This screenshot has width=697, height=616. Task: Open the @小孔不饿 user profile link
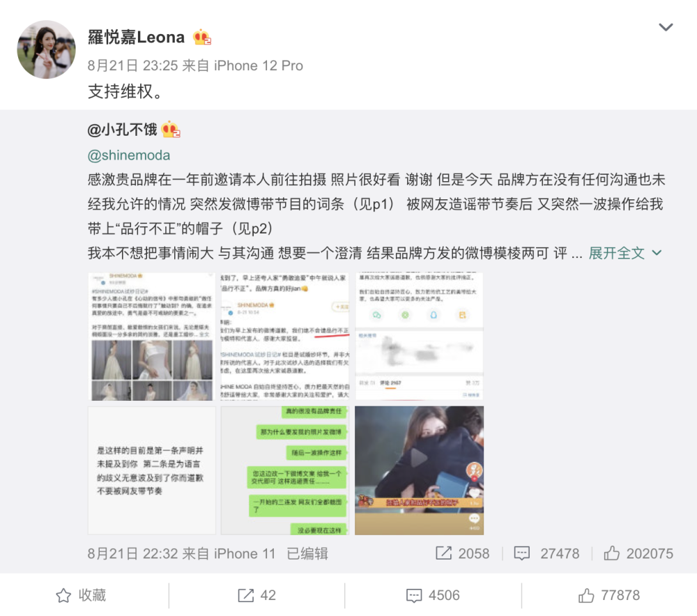coord(122,130)
